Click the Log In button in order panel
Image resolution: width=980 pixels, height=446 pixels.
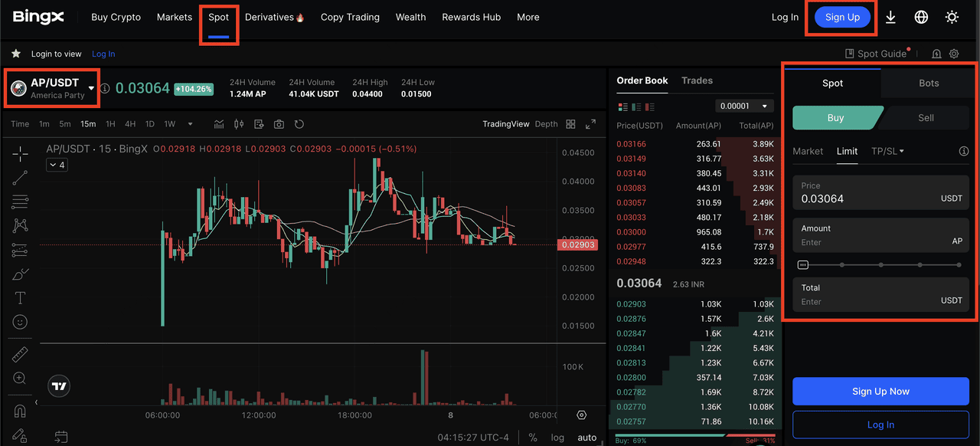[880, 425]
